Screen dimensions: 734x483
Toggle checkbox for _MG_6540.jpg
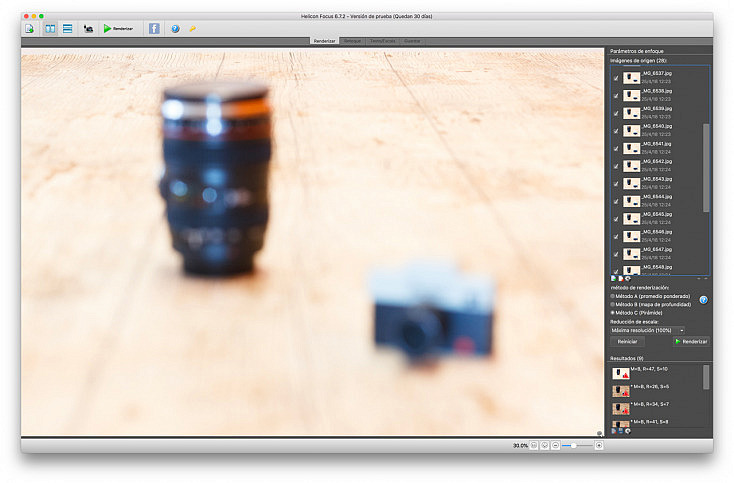pyautogui.click(x=616, y=131)
